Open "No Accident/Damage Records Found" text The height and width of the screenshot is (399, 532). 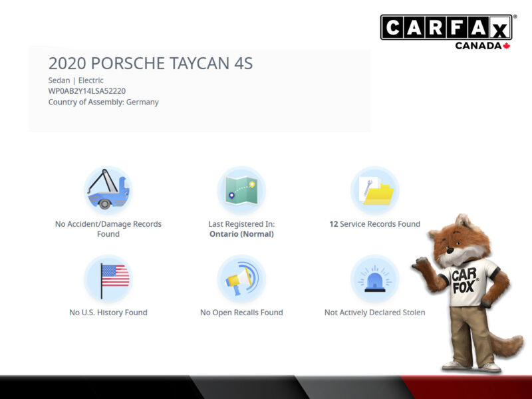pos(108,229)
